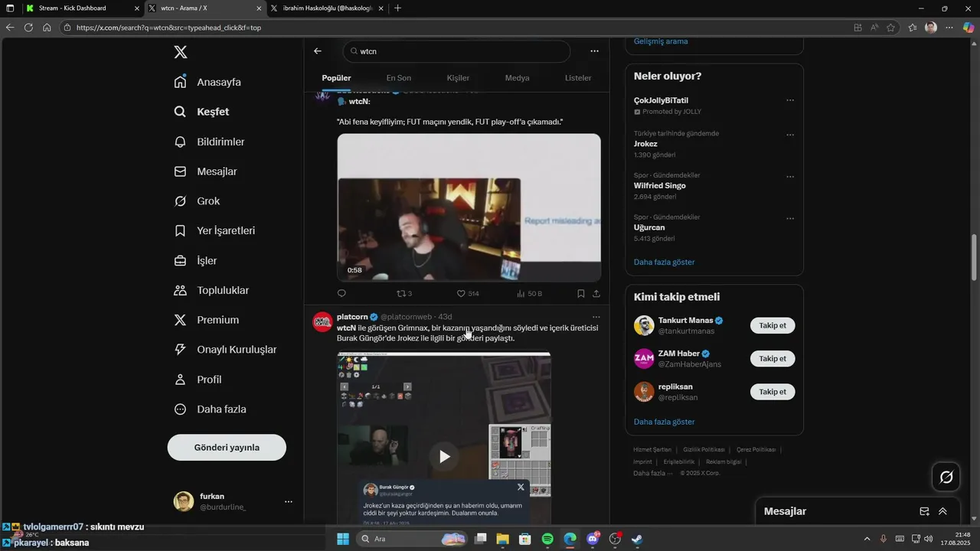Open Edge Copilot button
This screenshot has height=551, width=980.
click(968, 27)
